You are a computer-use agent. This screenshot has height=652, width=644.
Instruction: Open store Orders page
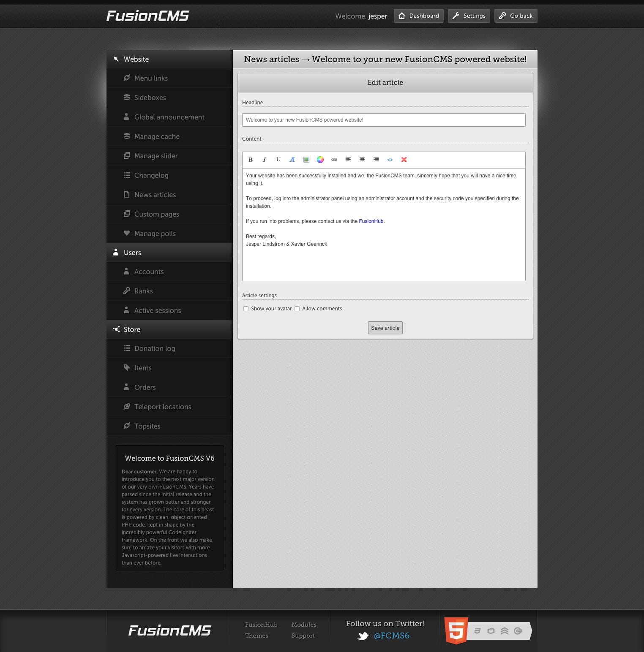tap(169, 387)
